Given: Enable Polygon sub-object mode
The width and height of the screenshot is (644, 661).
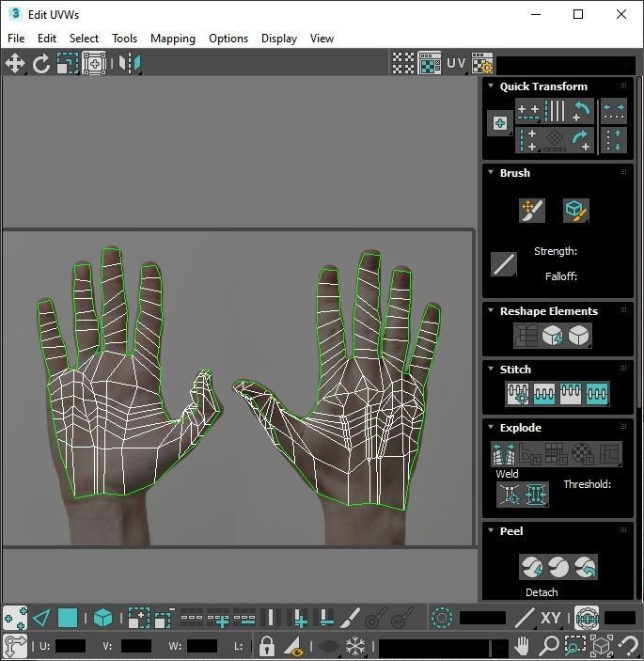Looking at the screenshot, I should click(68, 619).
